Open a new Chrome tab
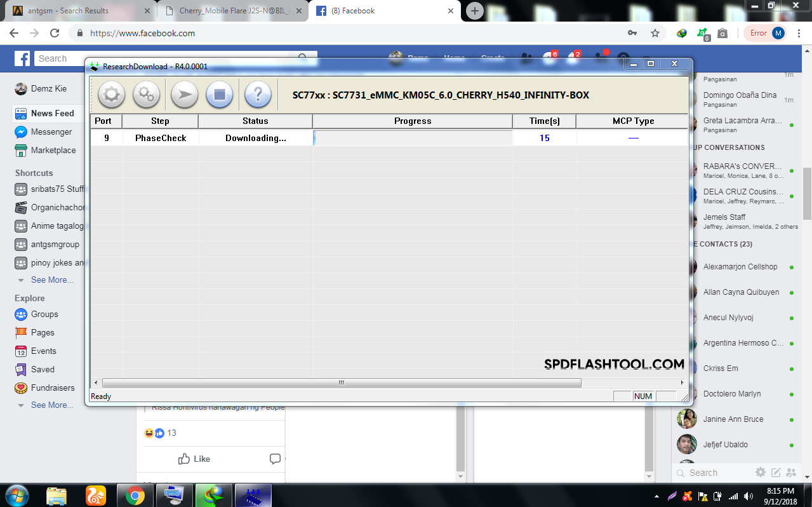The image size is (812, 507). pyautogui.click(x=474, y=11)
